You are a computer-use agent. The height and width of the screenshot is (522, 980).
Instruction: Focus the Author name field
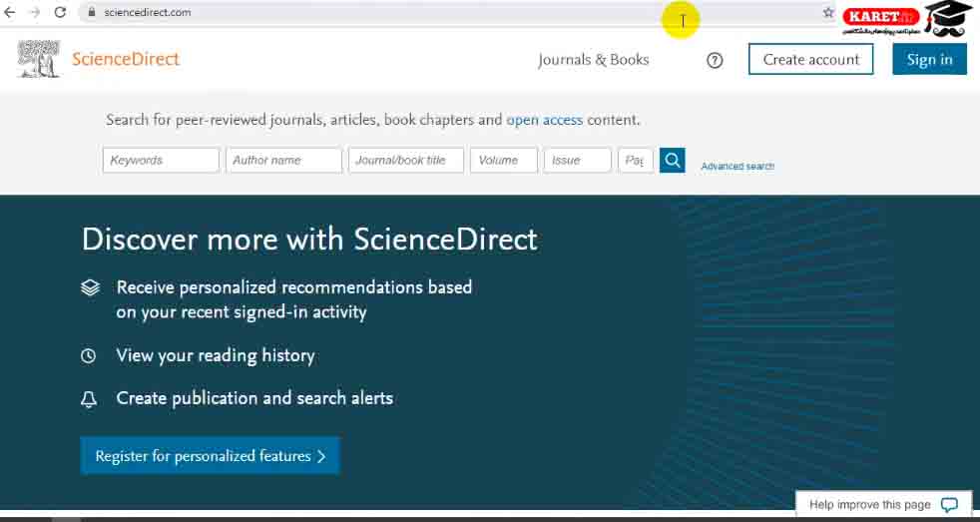283,160
